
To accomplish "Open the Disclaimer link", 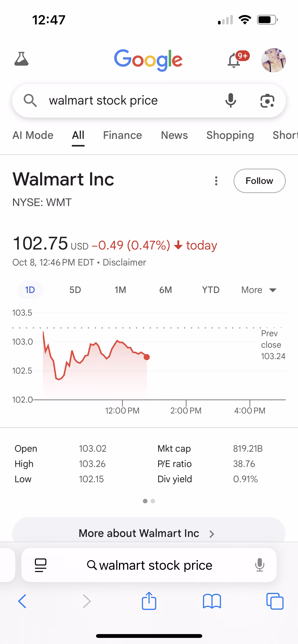I will 124,262.
